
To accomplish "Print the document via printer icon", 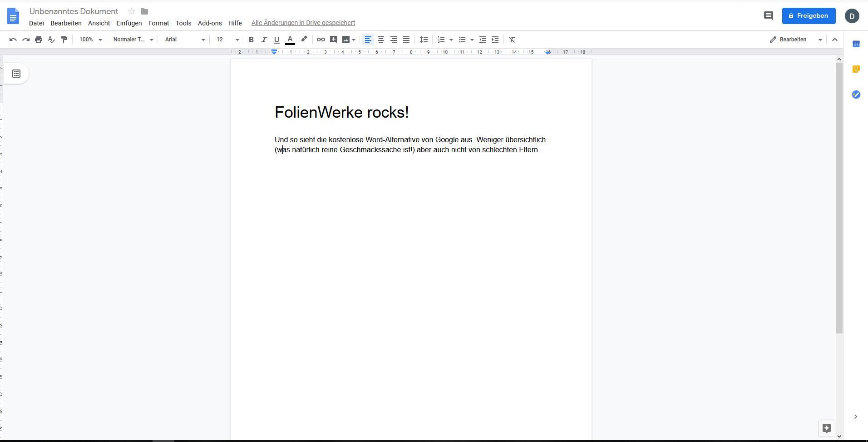I will [39, 40].
